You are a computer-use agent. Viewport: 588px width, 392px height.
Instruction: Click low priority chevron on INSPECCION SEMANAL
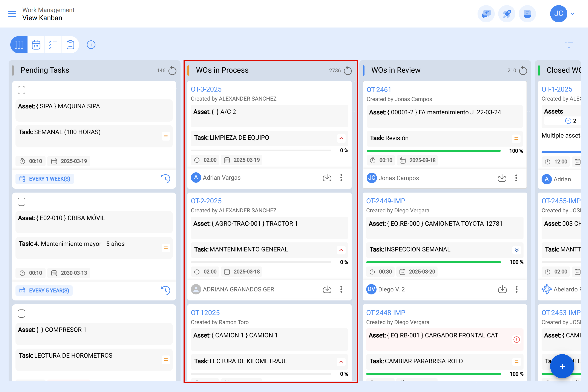[x=516, y=250]
